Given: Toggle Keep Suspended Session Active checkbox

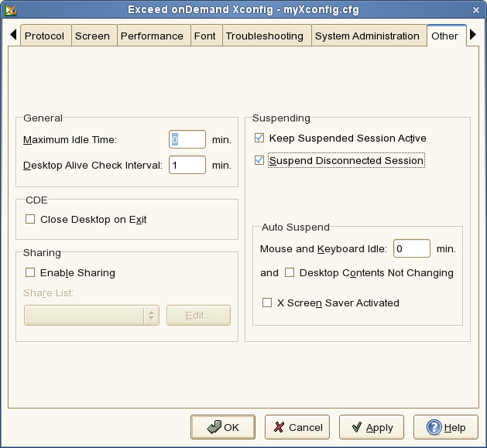Looking at the screenshot, I should [x=259, y=139].
